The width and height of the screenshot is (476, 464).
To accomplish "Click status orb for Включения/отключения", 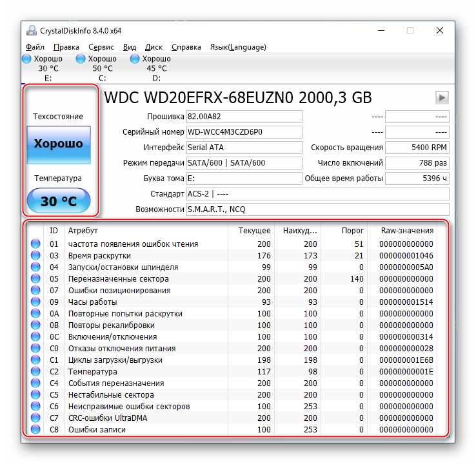I will 35,336.
